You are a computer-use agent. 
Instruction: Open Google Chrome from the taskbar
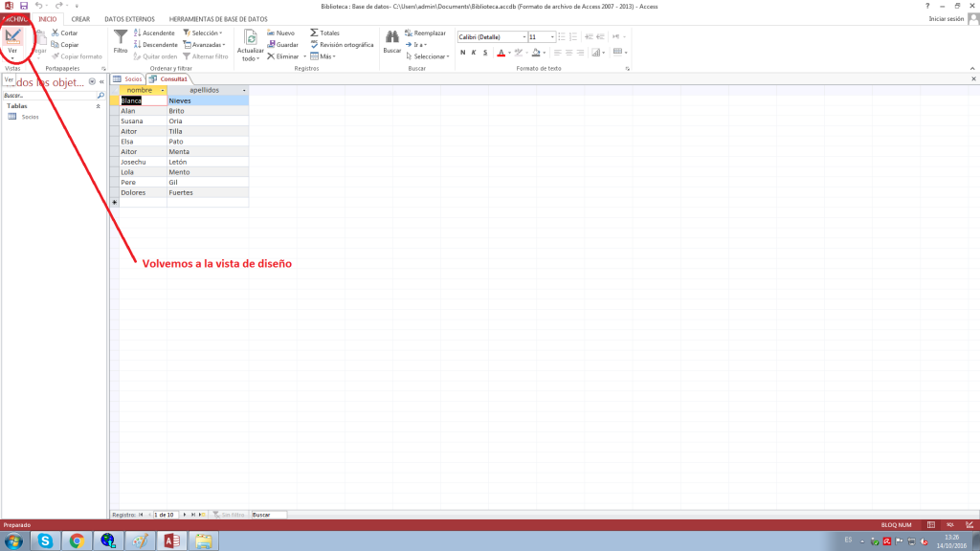tap(77, 540)
